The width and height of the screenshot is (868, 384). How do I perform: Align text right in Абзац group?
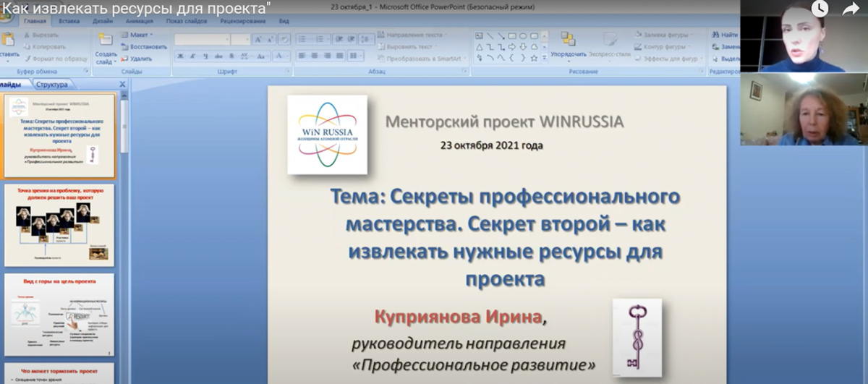327,56
